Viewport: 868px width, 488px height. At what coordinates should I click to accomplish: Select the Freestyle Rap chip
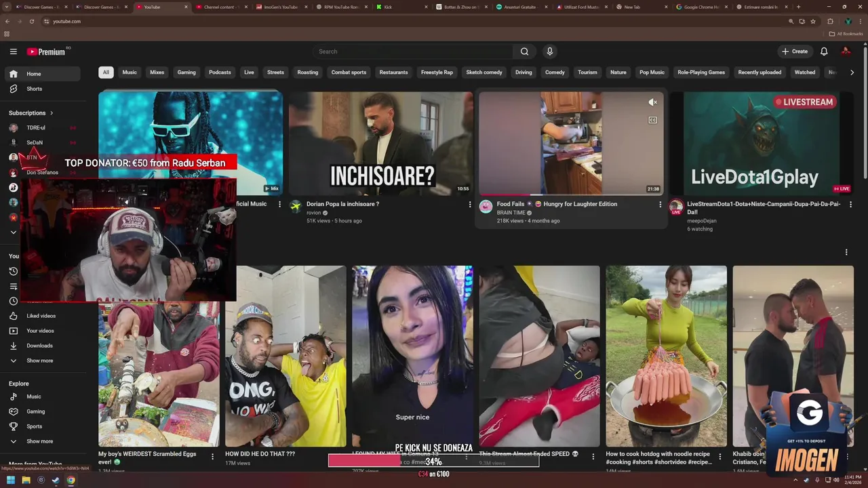point(437,73)
